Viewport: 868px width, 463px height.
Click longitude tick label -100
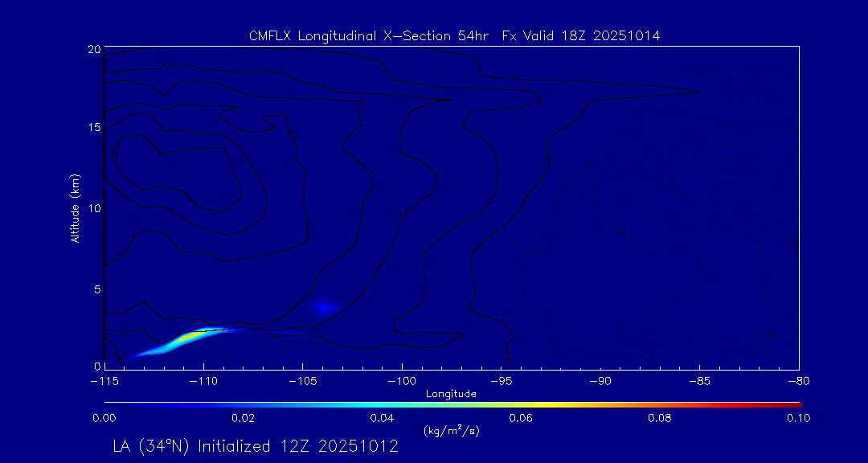401,381
